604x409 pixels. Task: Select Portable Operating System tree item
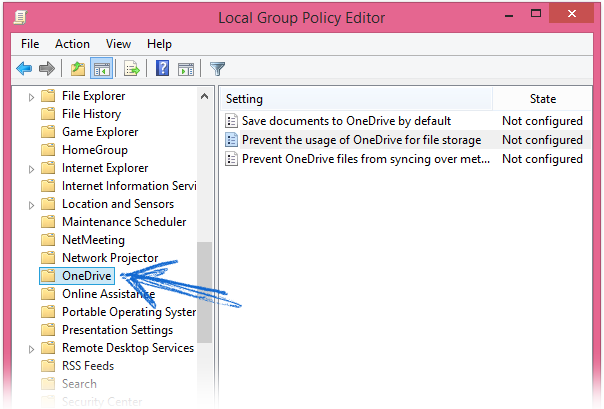pyautogui.click(x=129, y=312)
